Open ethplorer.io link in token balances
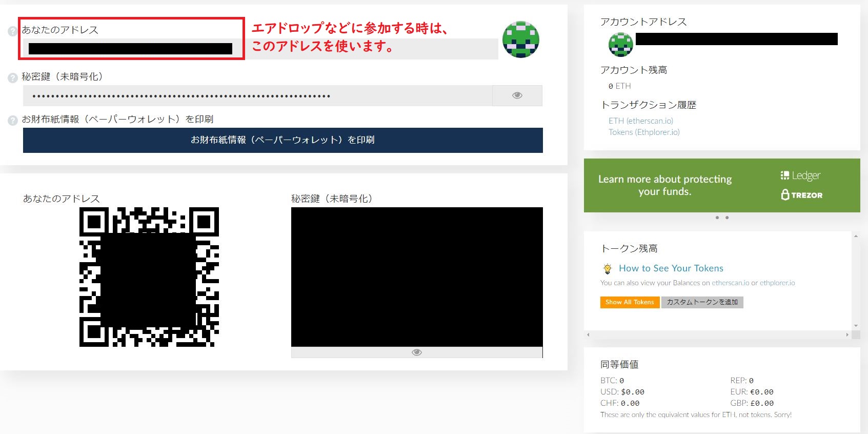 [x=777, y=283]
